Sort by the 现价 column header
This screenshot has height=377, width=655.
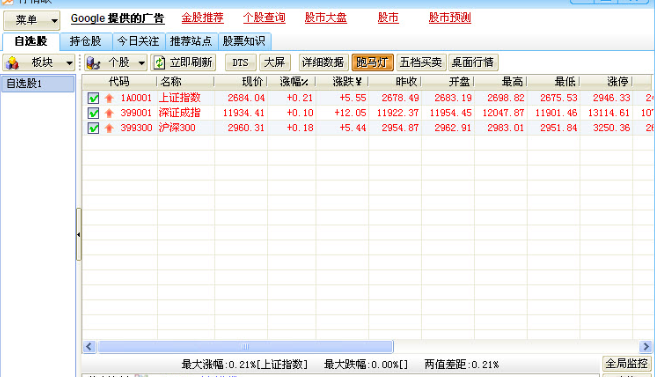click(x=241, y=82)
